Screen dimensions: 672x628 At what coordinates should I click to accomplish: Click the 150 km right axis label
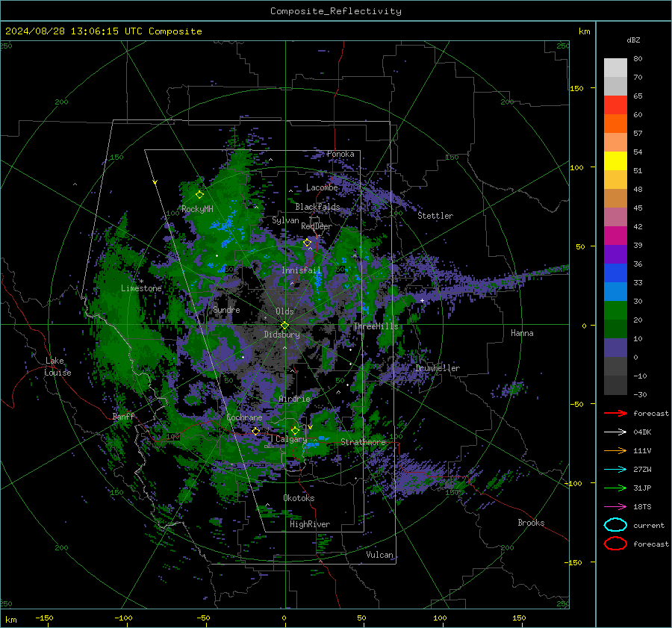coord(577,88)
